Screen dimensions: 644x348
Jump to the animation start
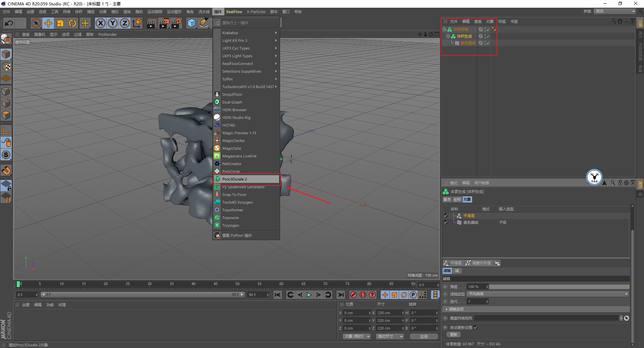pos(277,295)
